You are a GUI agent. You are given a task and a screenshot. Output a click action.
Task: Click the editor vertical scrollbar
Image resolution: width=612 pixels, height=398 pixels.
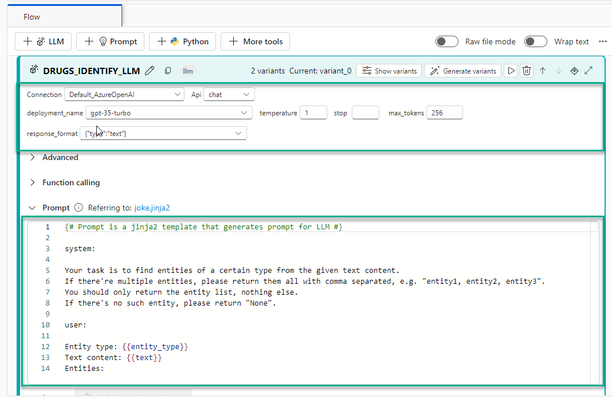pyautogui.click(x=594, y=303)
